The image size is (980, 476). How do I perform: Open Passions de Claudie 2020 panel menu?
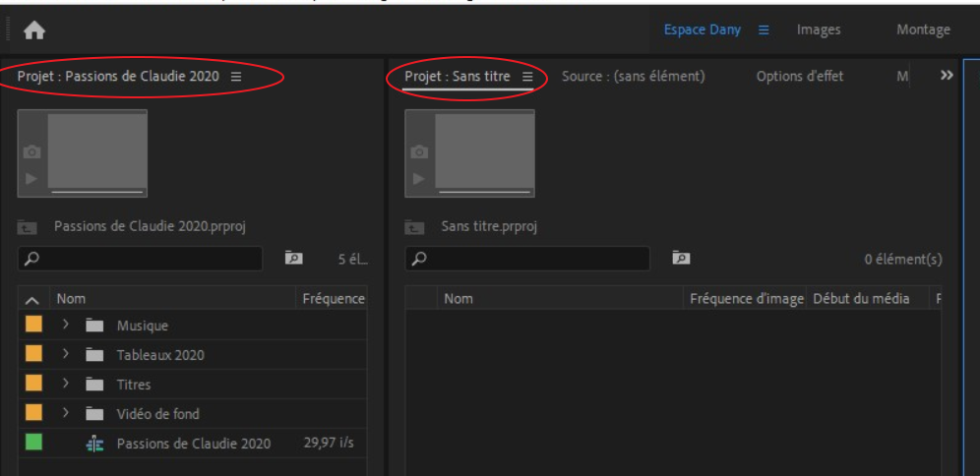click(x=235, y=76)
